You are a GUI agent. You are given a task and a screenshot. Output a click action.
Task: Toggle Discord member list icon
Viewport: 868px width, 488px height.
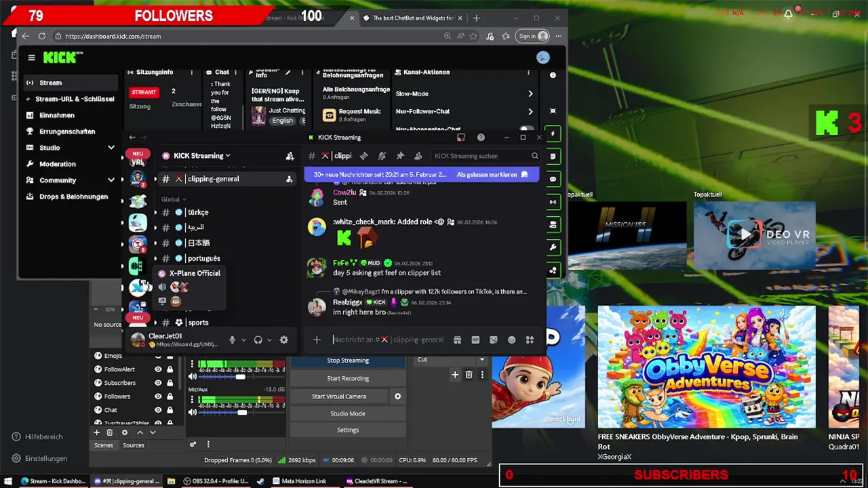click(x=418, y=156)
